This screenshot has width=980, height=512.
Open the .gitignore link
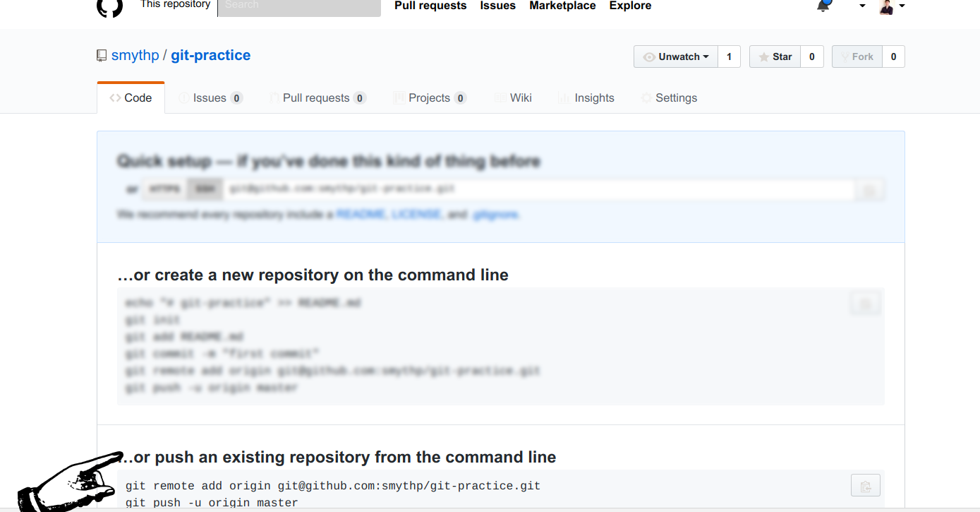495,214
